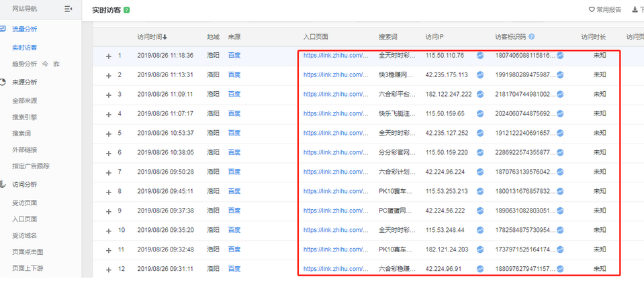Open the zhihu entry page link in row 7
Screen dimensions: 644x283
(336, 172)
